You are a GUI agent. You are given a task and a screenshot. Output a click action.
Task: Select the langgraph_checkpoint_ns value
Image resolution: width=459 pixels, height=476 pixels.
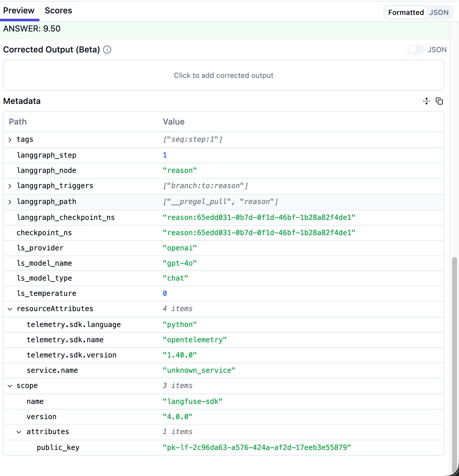coord(259,217)
